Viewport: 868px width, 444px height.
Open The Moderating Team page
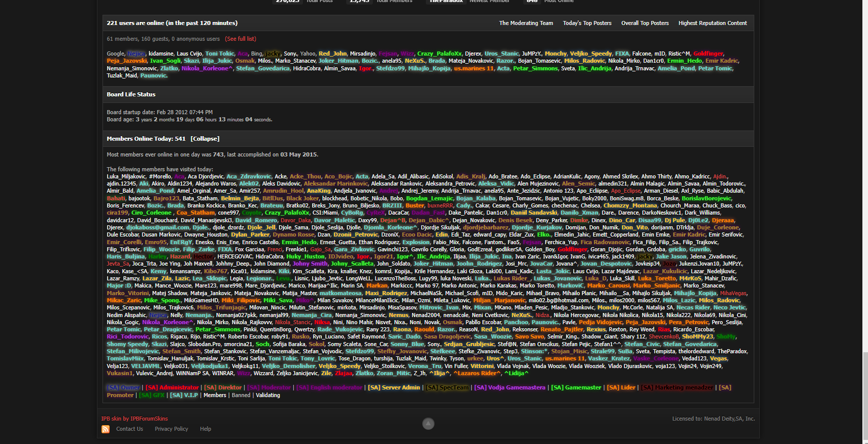526,23
